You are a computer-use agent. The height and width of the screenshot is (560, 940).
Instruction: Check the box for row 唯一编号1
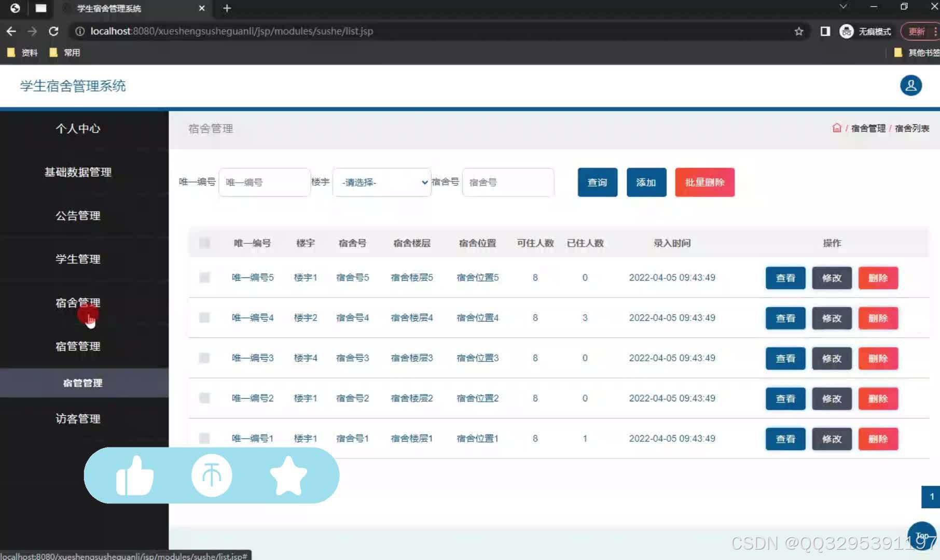(x=204, y=438)
